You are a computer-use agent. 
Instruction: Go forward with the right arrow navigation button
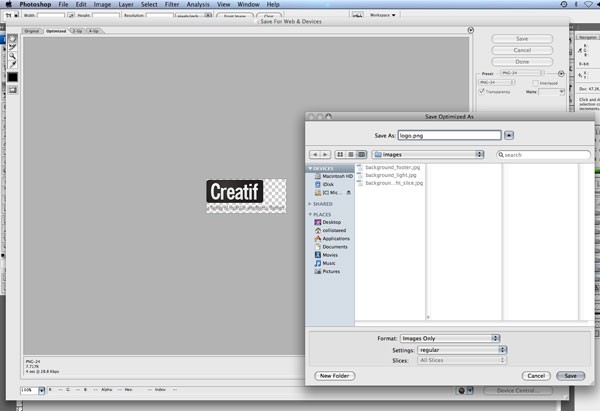pos(325,155)
